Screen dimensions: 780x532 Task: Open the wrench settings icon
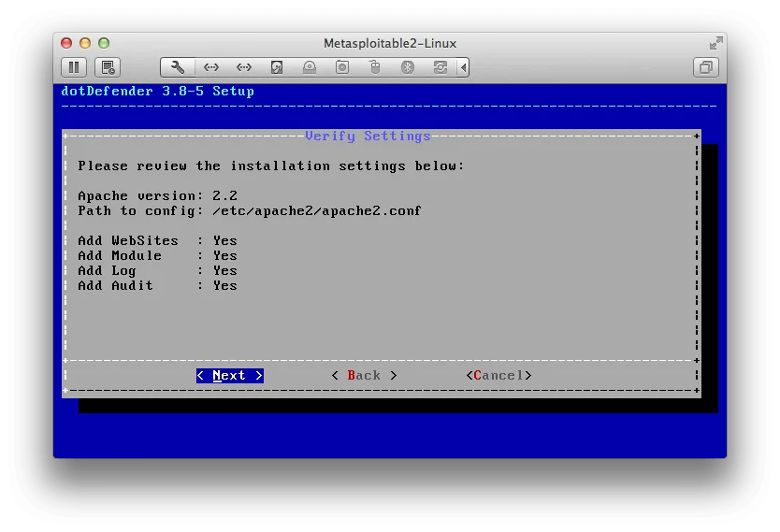(x=178, y=67)
